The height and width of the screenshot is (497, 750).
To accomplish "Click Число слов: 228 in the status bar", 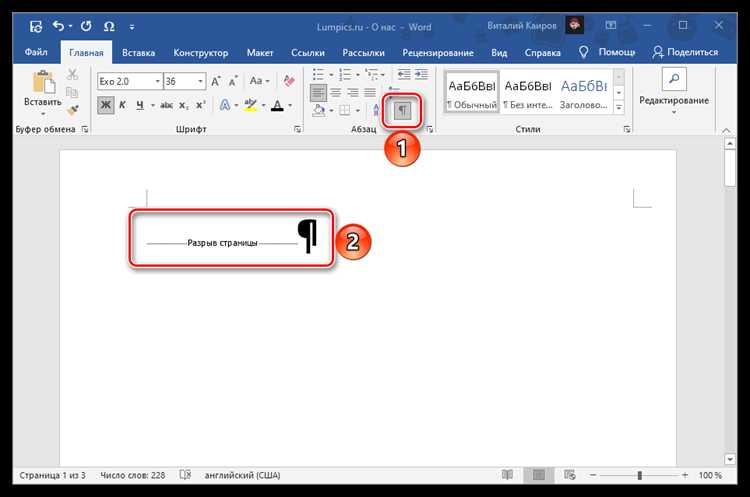I will [132, 475].
